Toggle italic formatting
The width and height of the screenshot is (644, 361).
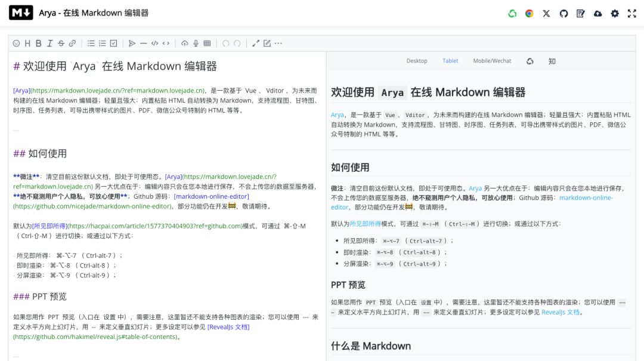pos(49,43)
